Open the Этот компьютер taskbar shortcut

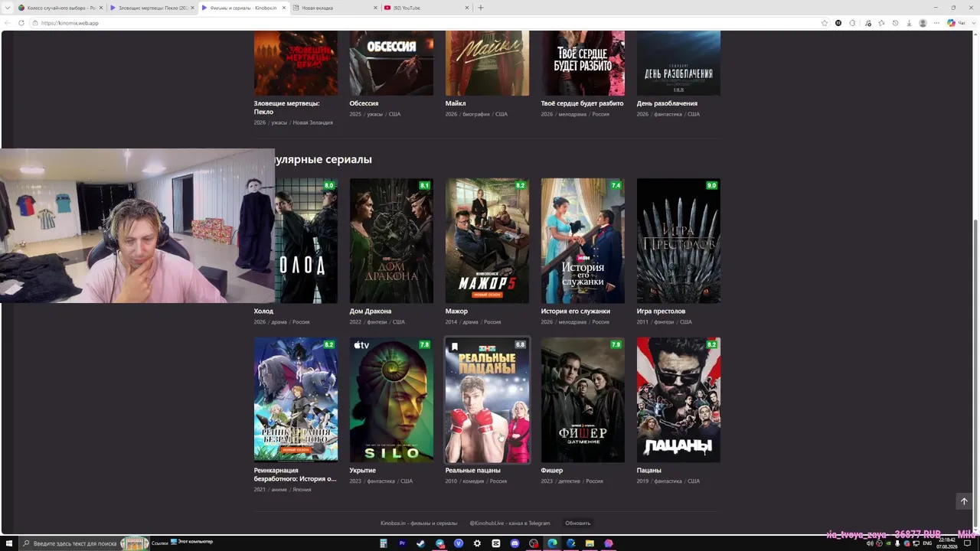click(x=191, y=542)
